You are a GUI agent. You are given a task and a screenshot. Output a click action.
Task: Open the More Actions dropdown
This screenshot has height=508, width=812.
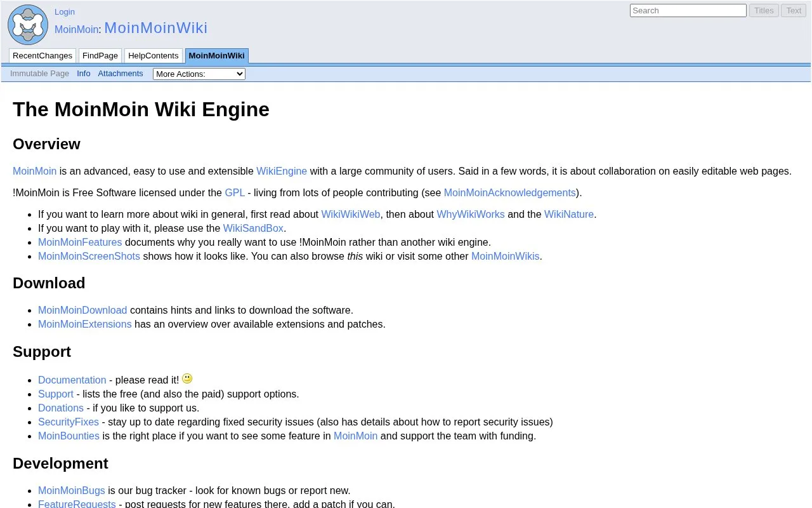click(x=199, y=74)
